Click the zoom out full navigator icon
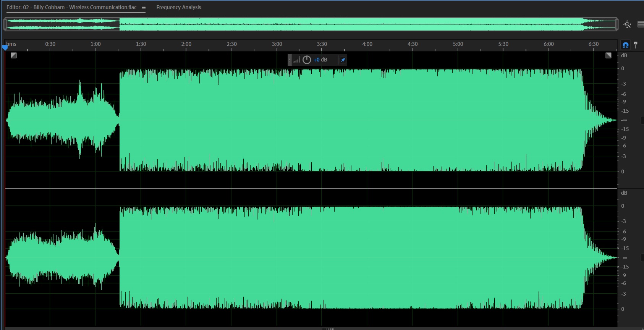Image resolution: width=644 pixels, height=330 pixels. click(627, 24)
